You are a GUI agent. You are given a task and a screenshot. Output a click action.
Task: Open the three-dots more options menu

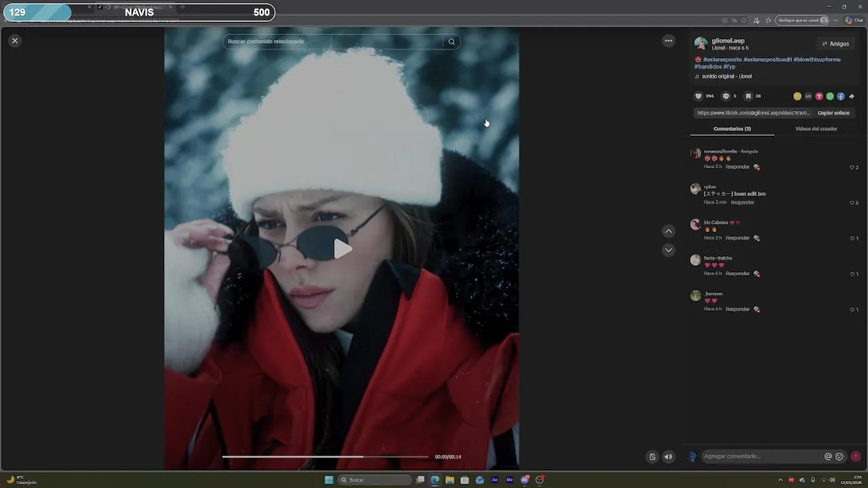pyautogui.click(x=669, y=41)
